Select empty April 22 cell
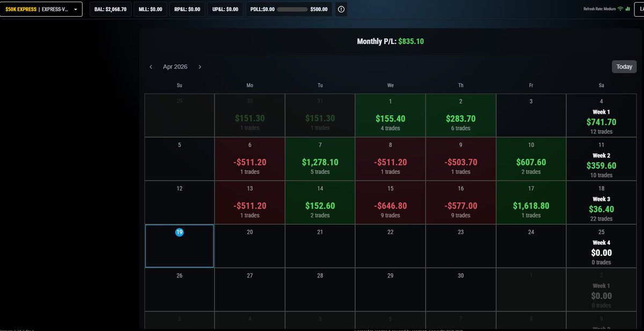The width and height of the screenshot is (644, 331). 390,246
